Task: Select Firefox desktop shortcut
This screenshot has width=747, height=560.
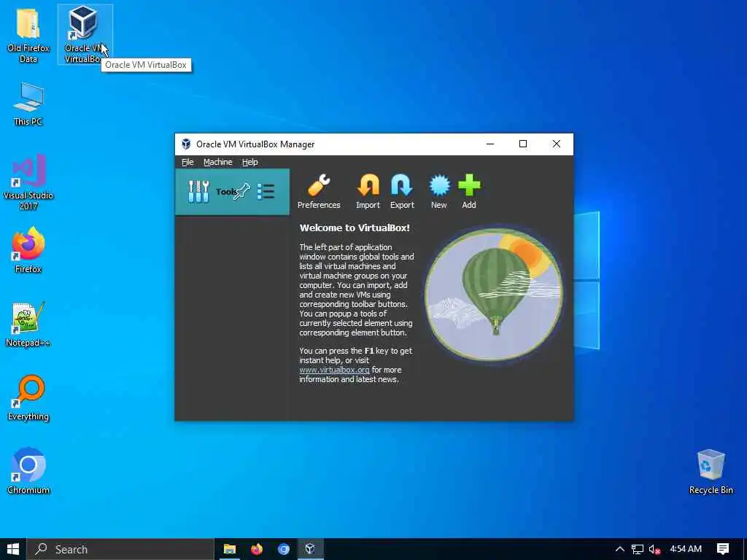Action: tap(28, 251)
